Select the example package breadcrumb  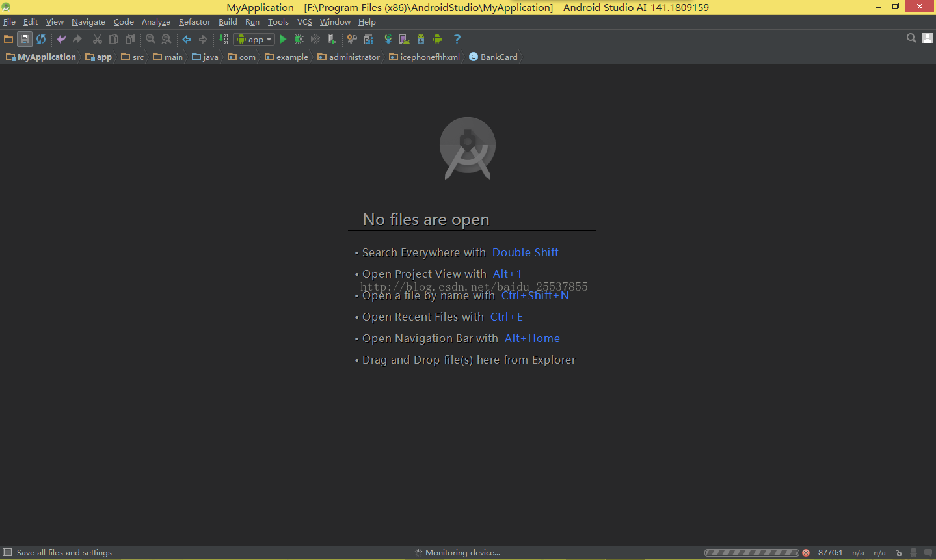pyautogui.click(x=286, y=57)
